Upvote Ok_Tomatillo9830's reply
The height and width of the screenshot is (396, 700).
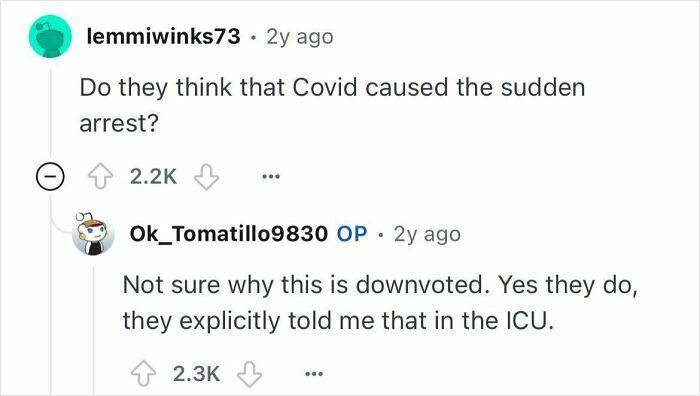[x=143, y=374]
